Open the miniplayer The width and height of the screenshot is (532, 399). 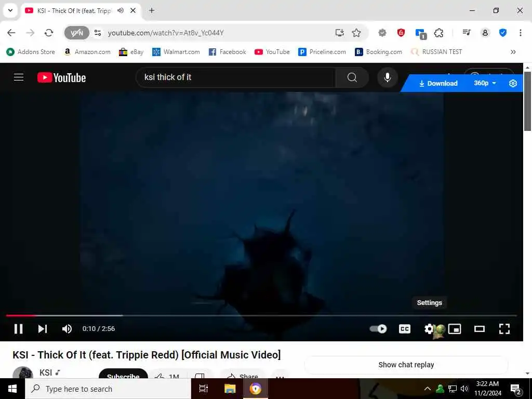pos(455,329)
